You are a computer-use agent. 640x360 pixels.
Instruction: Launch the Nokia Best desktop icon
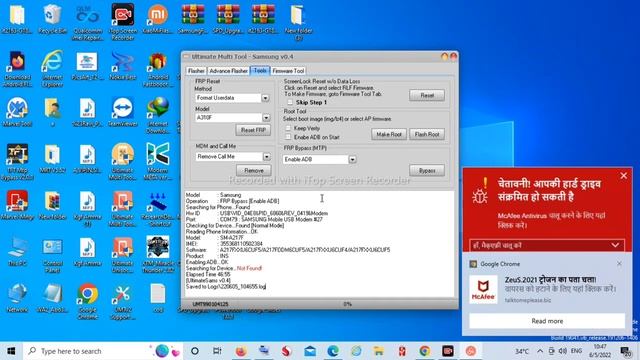coord(122,65)
